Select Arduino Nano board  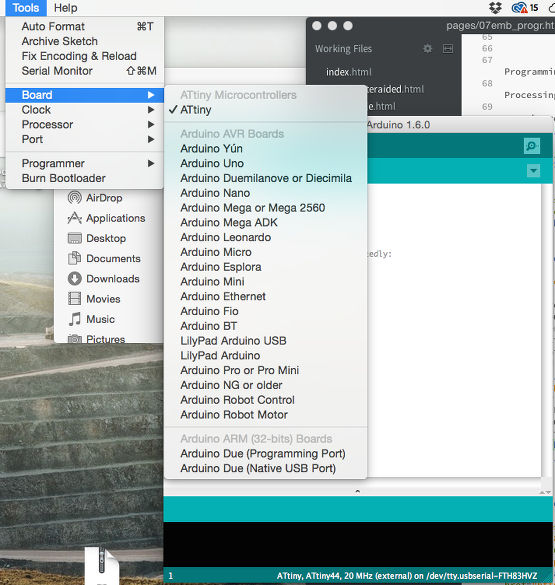[x=266, y=193]
